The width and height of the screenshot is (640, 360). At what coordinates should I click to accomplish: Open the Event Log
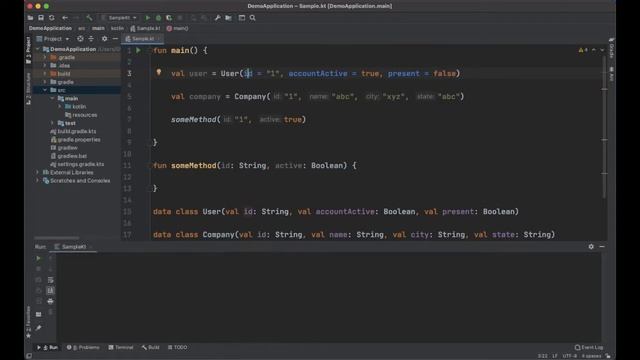click(589, 347)
